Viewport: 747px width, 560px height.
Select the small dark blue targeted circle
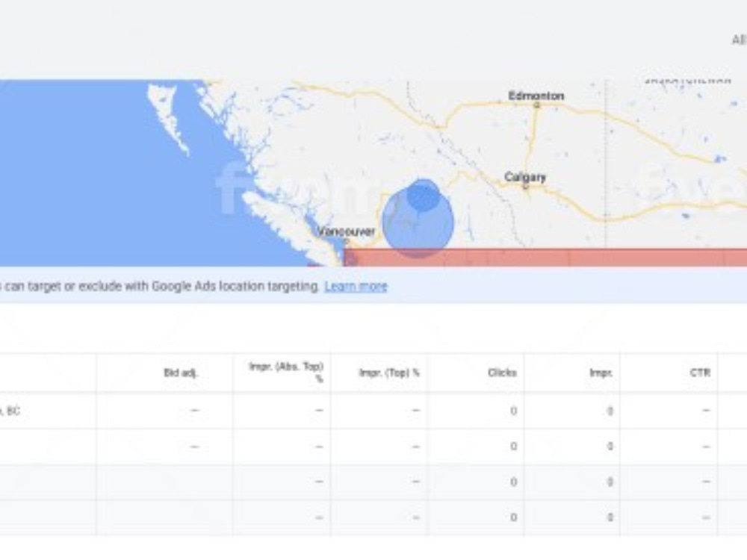(x=423, y=195)
